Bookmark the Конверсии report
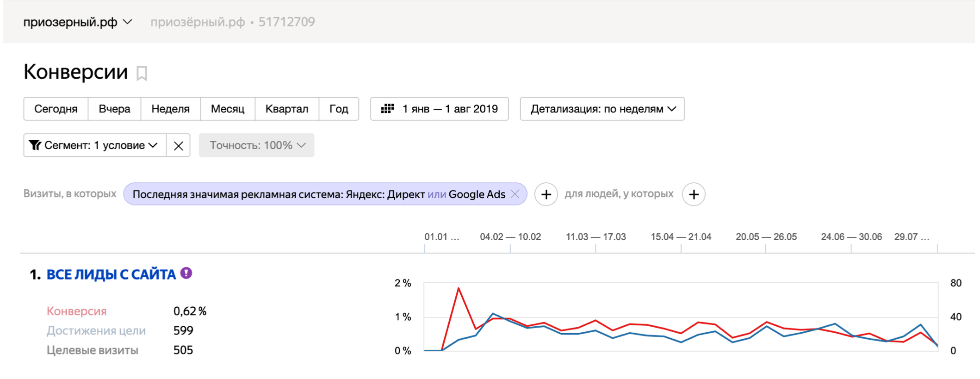Image resolution: width=980 pixels, height=379 pixels. (142, 74)
